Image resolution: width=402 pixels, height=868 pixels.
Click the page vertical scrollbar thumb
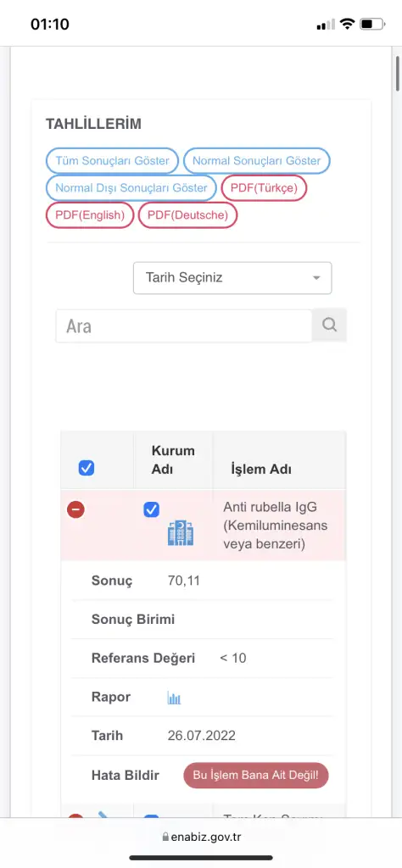[x=397, y=73]
